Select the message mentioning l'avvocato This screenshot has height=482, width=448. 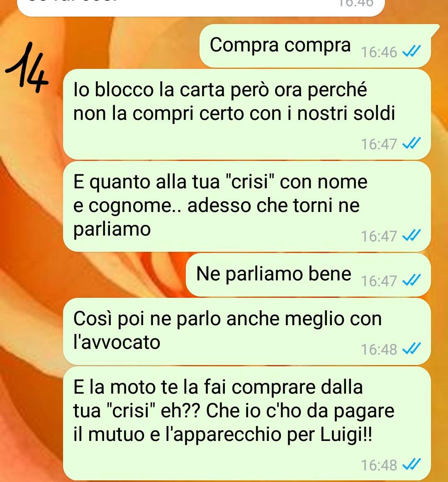click(x=246, y=331)
